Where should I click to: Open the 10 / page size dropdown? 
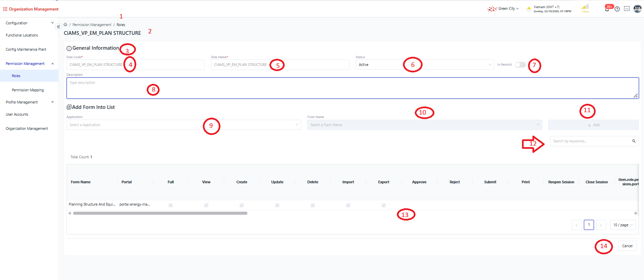(x=623, y=225)
